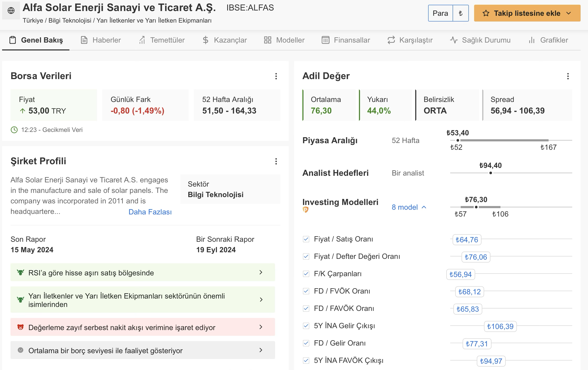Screen dimensions: 588x370
Task: Click the ₺76,06 book value chip
Action: coord(476,257)
